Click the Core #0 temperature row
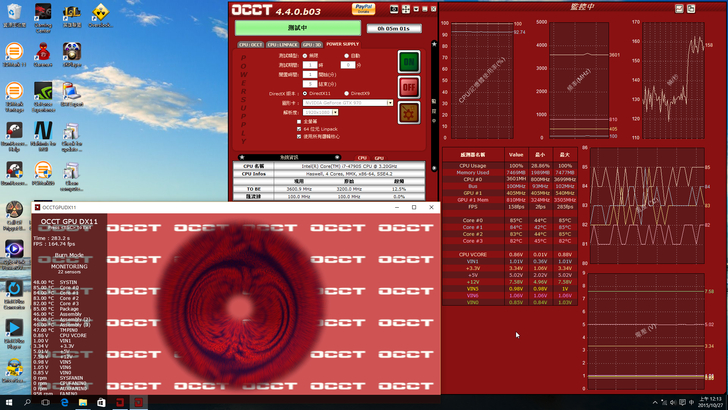Viewport: 728px width, 410px height. [510, 221]
